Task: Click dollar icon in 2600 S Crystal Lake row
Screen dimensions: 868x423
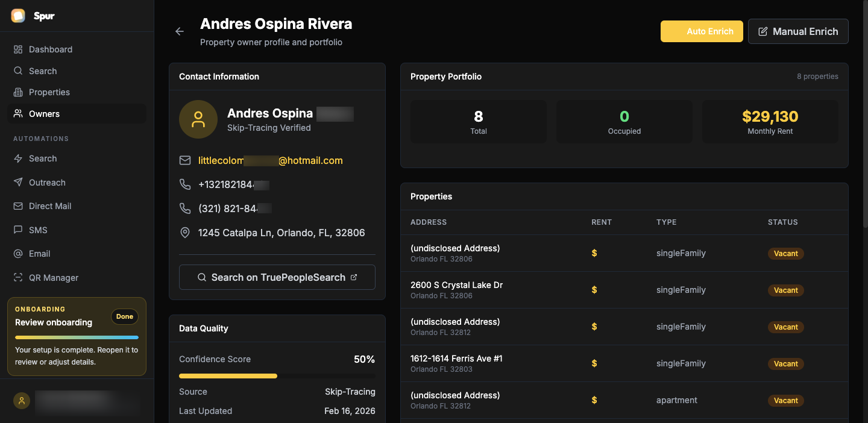Action: (x=594, y=290)
